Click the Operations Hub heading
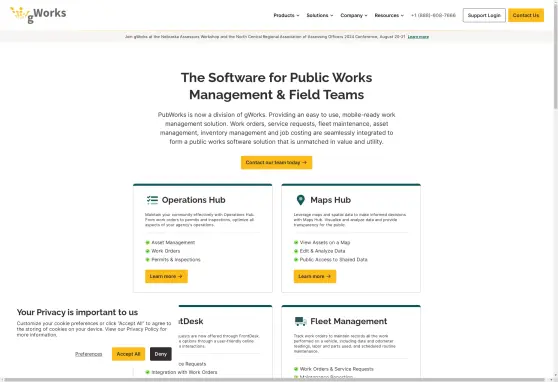The width and height of the screenshot is (558, 382). pos(194,200)
